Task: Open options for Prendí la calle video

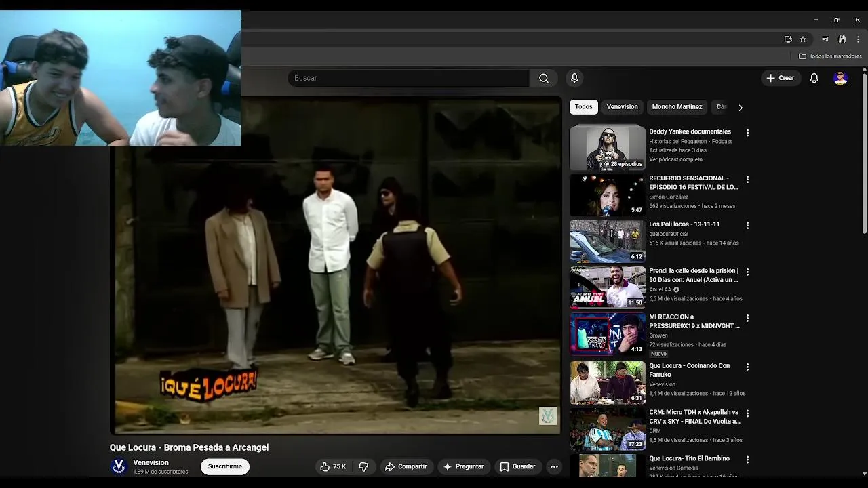Action: pyautogui.click(x=747, y=272)
